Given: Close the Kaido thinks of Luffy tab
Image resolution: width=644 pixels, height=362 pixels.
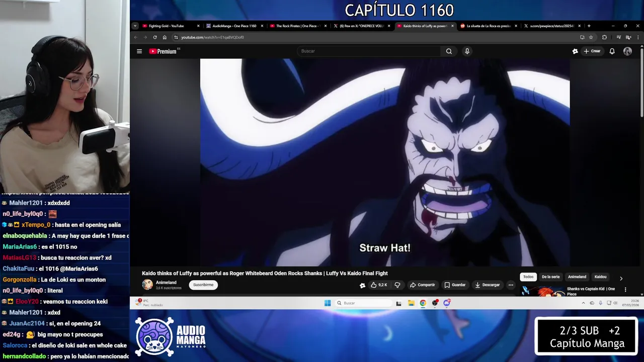Looking at the screenshot, I should click(452, 26).
